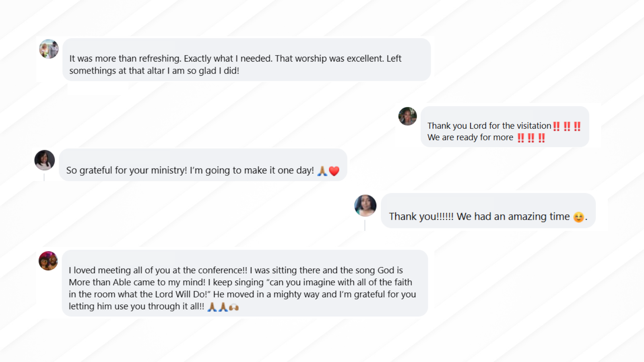Select the smiley emoji after "amazing time"
The height and width of the screenshot is (362, 644).
coord(578,217)
